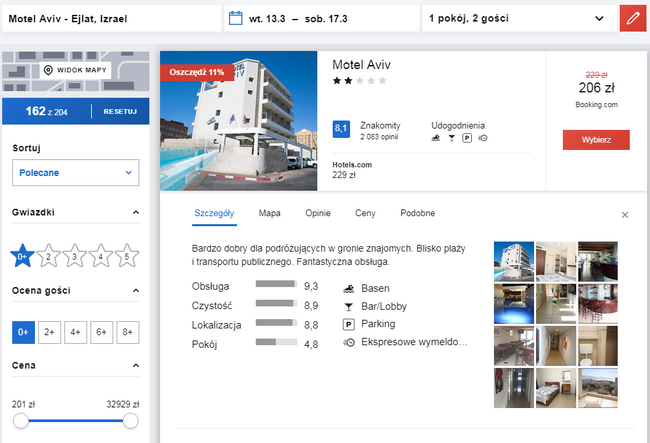This screenshot has height=443, width=650.
Task: Click the 2 083 opinii reviews link
Action: click(379, 137)
